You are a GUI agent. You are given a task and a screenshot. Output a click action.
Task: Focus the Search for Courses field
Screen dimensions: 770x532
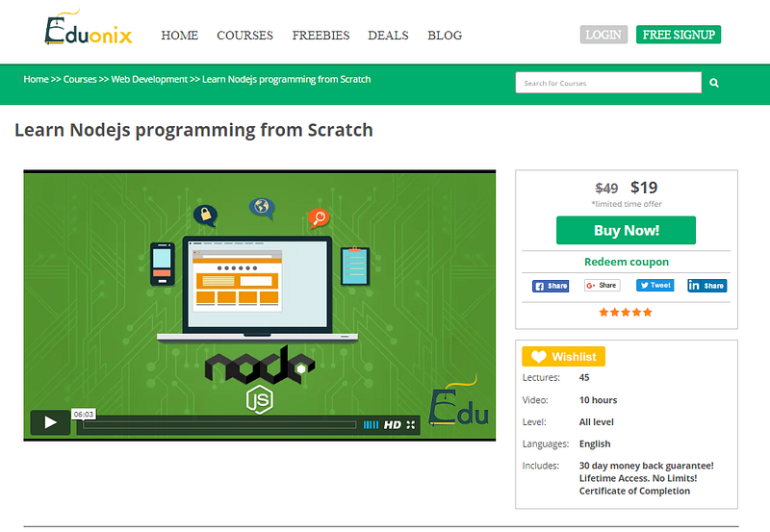point(608,83)
